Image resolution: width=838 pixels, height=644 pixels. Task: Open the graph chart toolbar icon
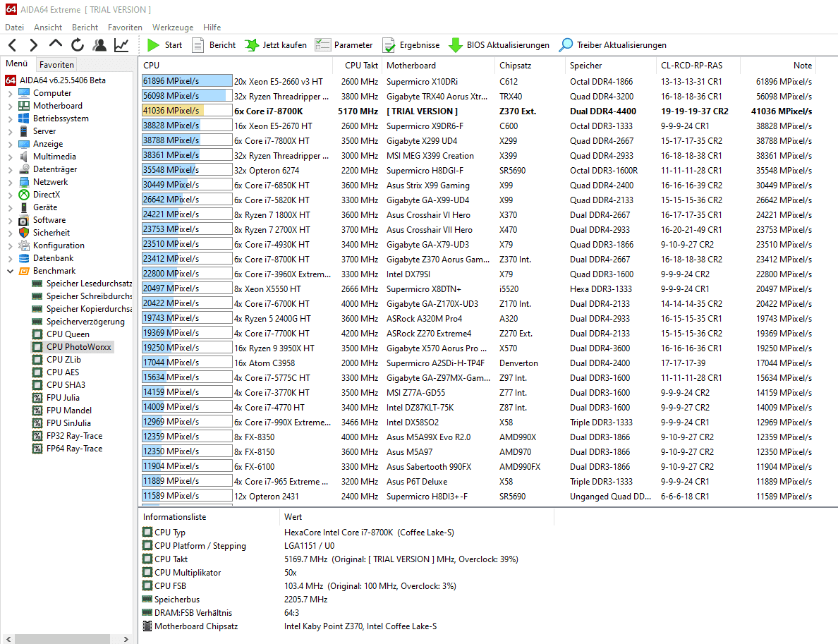tap(122, 45)
